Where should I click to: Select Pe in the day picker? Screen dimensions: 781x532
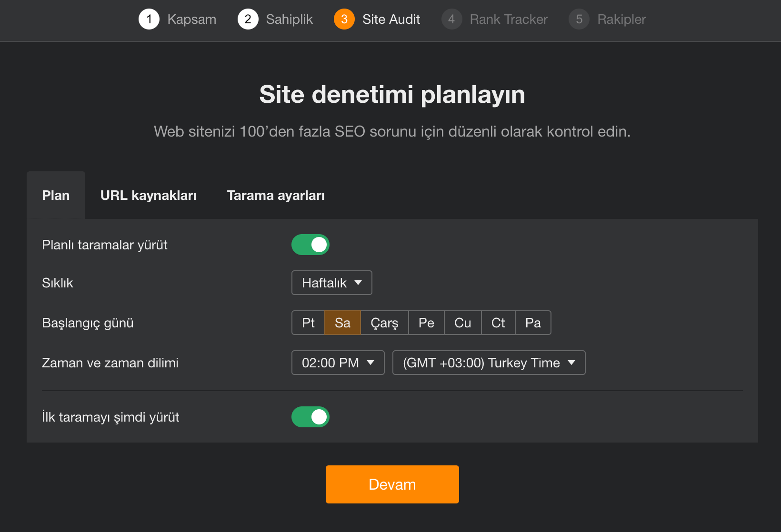click(x=426, y=323)
